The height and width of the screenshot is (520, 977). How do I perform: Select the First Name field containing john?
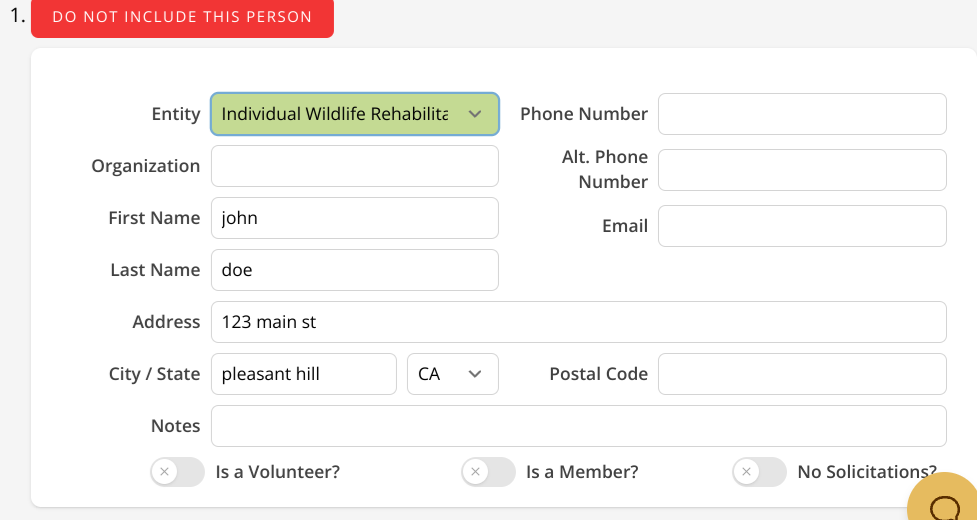tap(354, 218)
